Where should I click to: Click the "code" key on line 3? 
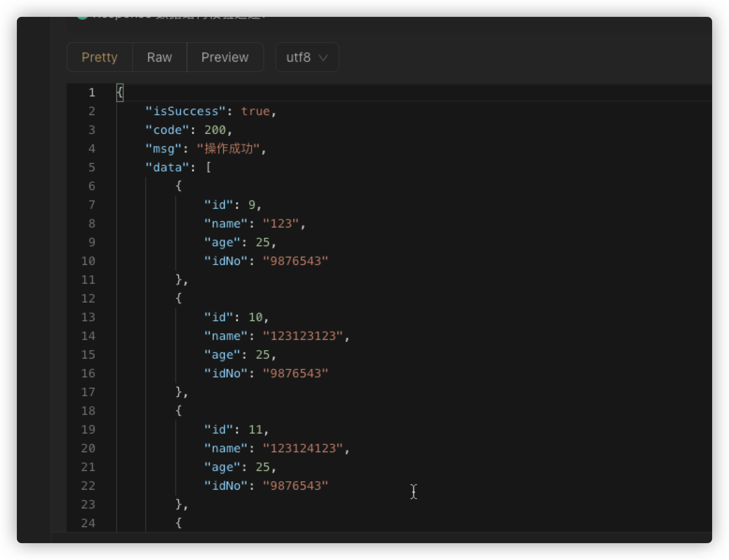click(x=167, y=130)
